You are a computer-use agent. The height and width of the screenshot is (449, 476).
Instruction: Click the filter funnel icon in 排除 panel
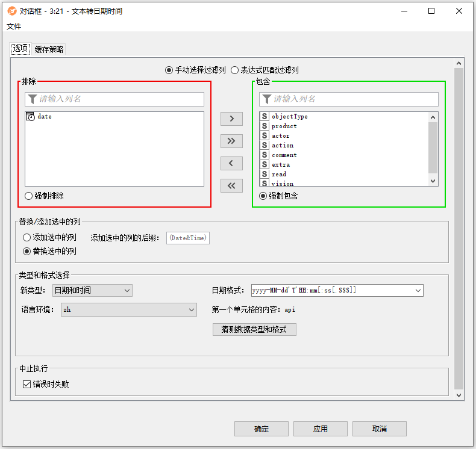pyautogui.click(x=32, y=99)
